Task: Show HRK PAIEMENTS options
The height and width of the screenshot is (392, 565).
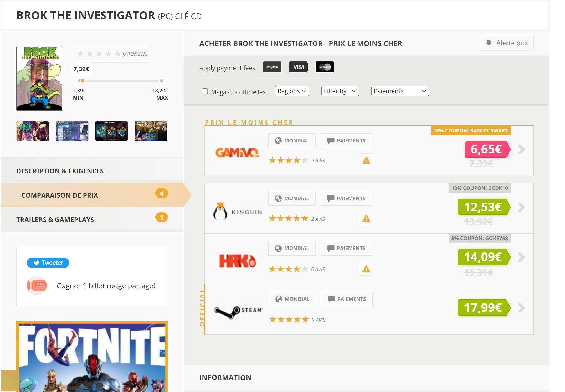Action: point(346,248)
